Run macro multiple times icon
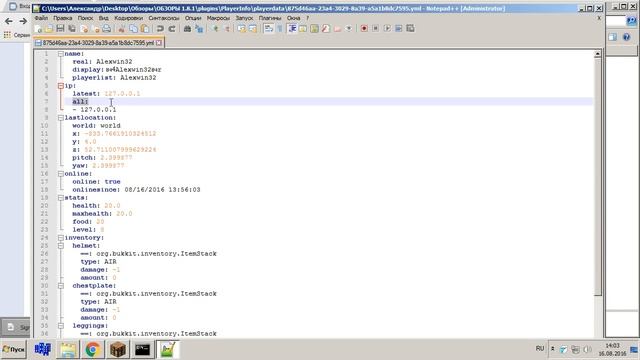The image size is (640, 360). 399,29
